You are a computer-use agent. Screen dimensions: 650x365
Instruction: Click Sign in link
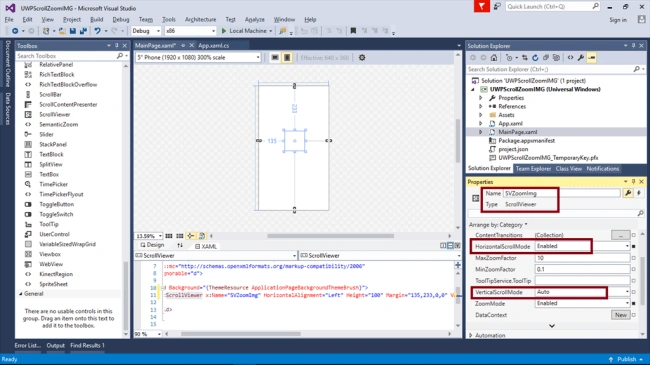click(618, 20)
